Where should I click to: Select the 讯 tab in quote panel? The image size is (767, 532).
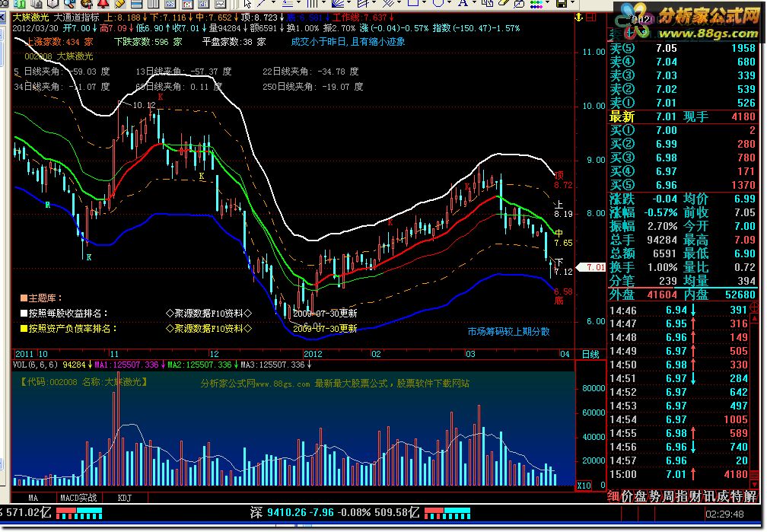click(709, 496)
